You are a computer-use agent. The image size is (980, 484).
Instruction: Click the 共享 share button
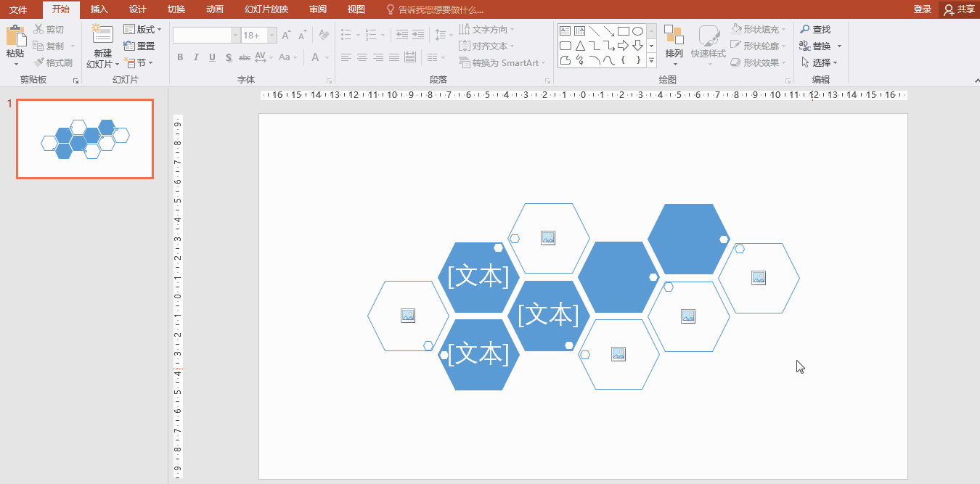959,9
